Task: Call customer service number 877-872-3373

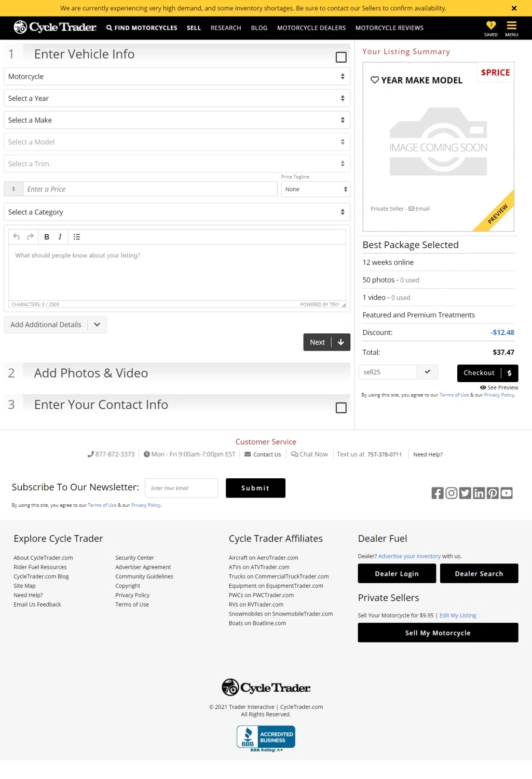Action: click(111, 454)
